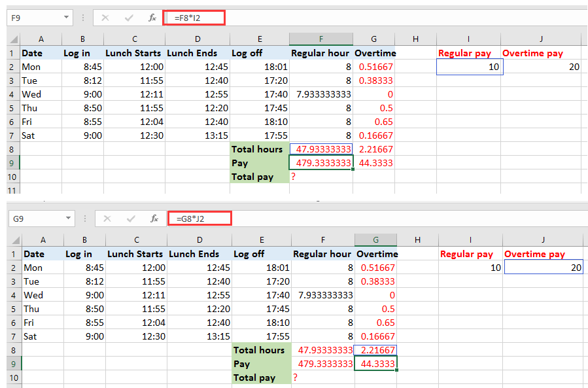Select row 9 header in the top sheet
The width and height of the screenshot is (588, 388).
pos(13,163)
